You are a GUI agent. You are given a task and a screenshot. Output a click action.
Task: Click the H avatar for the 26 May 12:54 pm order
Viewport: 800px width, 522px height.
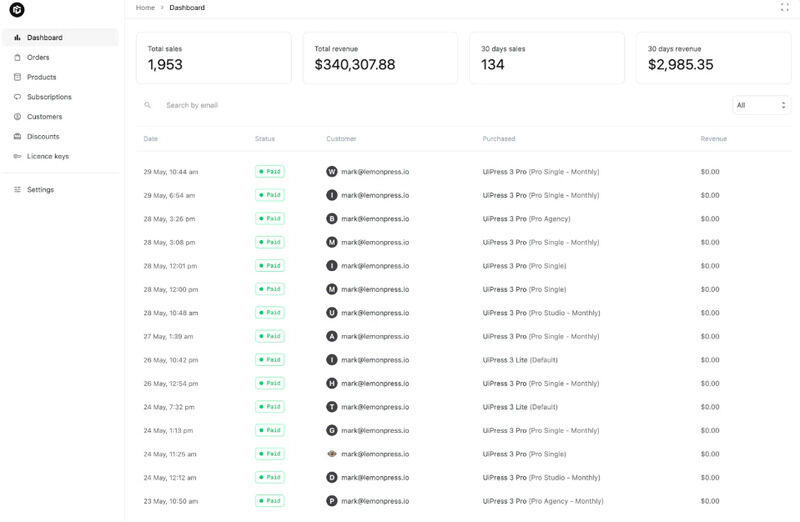[332, 383]
